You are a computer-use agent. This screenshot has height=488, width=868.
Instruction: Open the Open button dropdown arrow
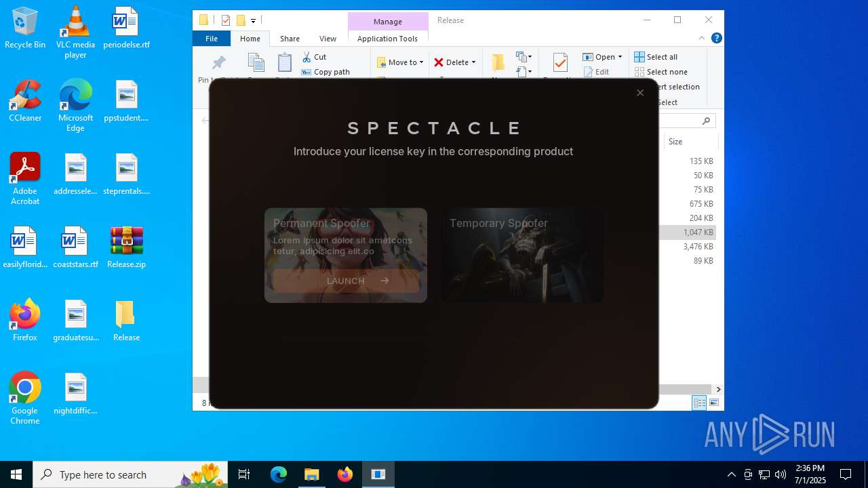(620, 57)
